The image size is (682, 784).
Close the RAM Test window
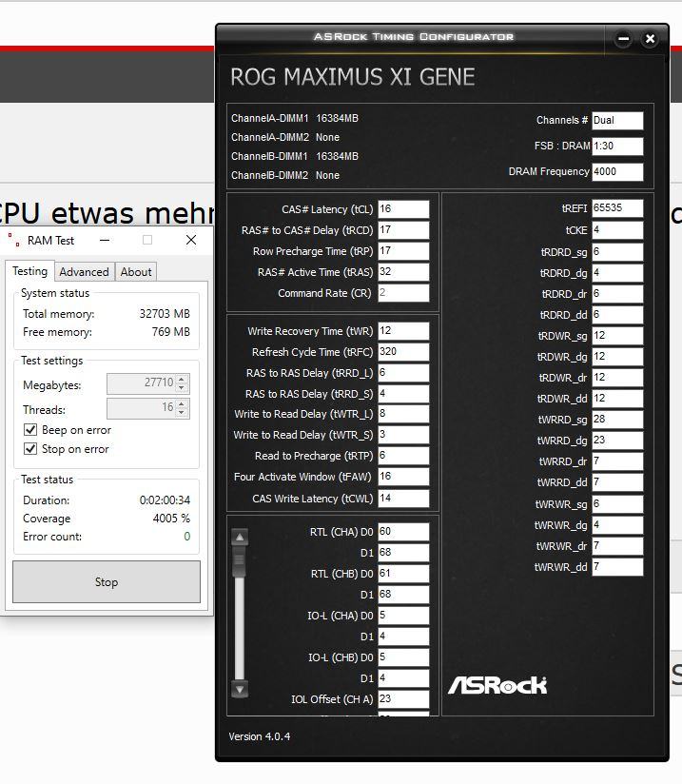tap(191, 240)
